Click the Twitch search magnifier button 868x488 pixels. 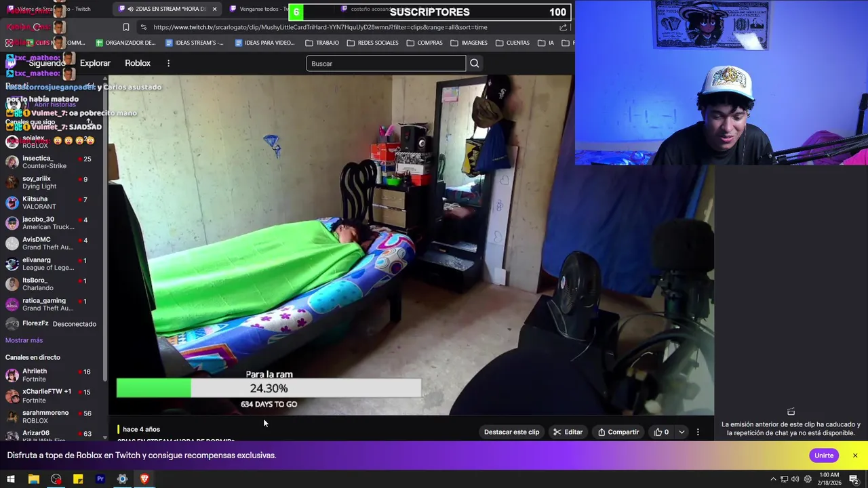tap(475, 64)
